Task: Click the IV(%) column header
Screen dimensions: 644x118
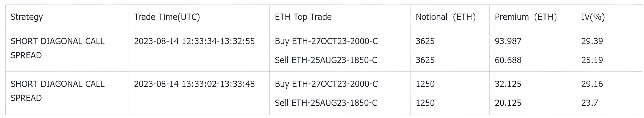Action: 593,17
